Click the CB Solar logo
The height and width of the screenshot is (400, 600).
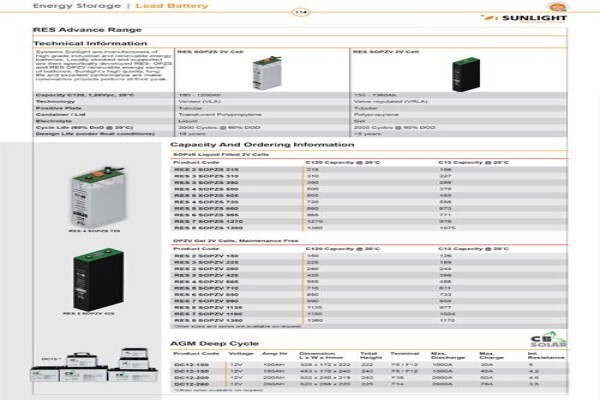tap(548, 340)
